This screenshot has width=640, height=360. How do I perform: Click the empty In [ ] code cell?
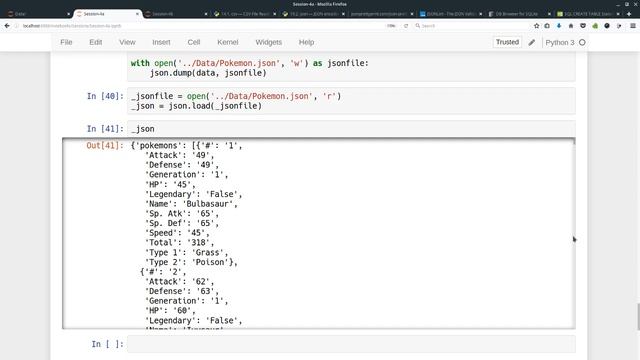[351, 344]
